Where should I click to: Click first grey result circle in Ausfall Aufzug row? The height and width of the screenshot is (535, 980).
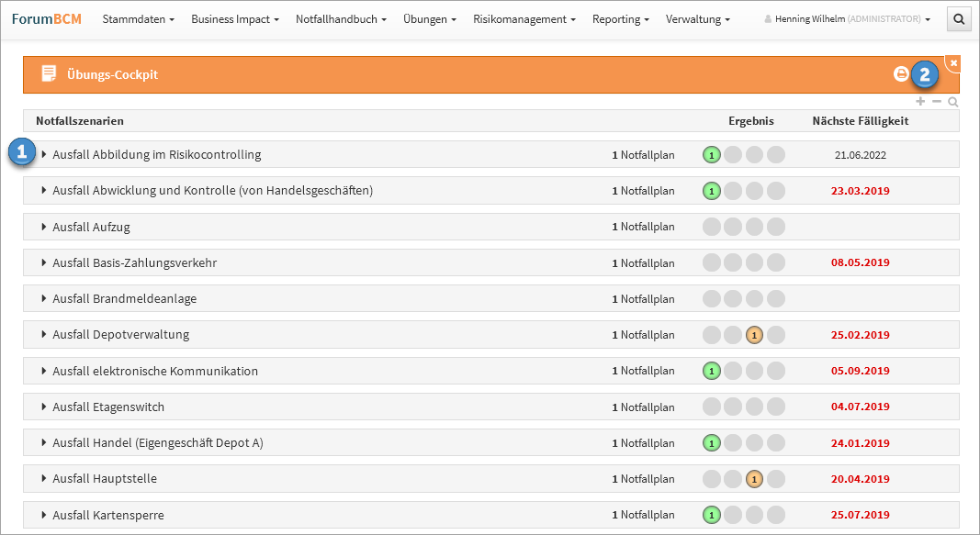[711, 227]
